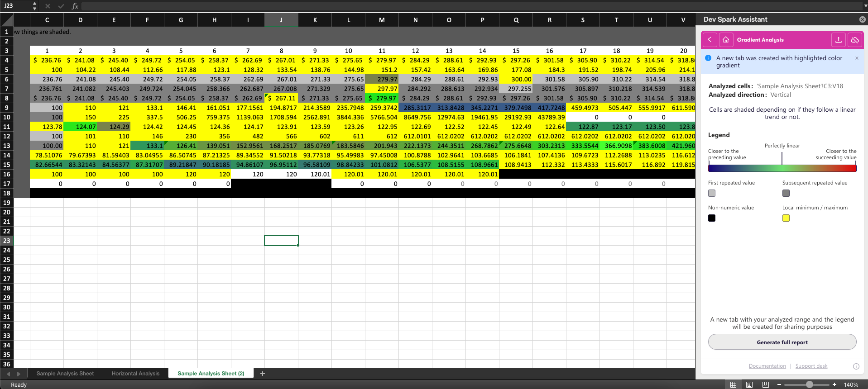Click the crossed-out cloud icon
The height and width of the screenshot is (389, 868).
pyautogui.click(x=854, y=40)
